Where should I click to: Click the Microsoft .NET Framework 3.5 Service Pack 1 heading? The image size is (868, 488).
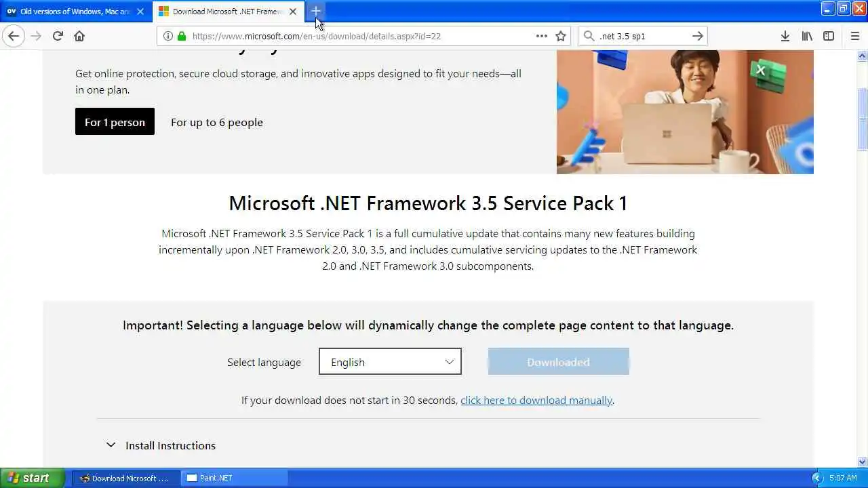[x=428, y=203]
